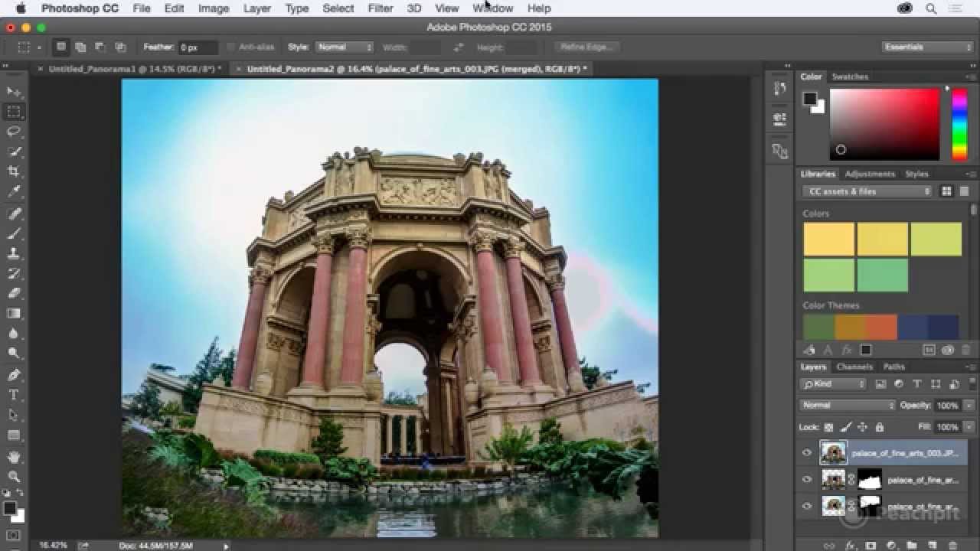Open the Filter menu
980x551 pixels.
tap(379, 8)
